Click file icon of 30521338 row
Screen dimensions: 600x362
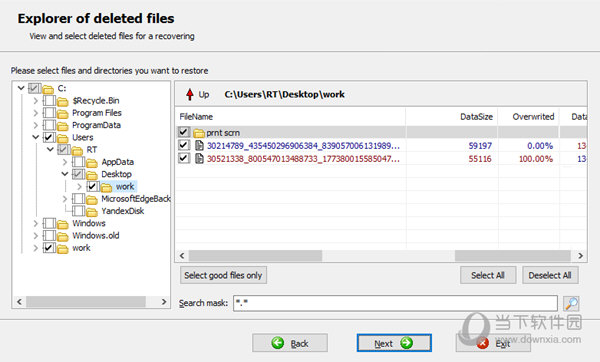[199, 158]
